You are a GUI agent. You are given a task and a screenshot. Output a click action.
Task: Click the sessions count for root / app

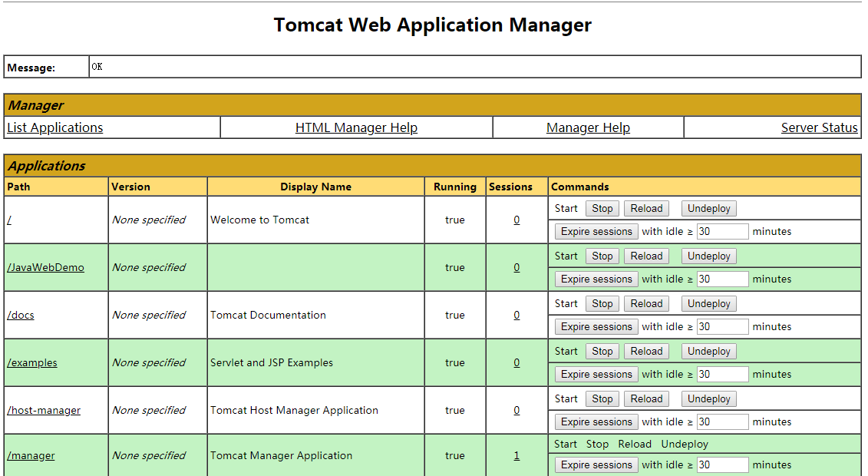tap(517, 220)
